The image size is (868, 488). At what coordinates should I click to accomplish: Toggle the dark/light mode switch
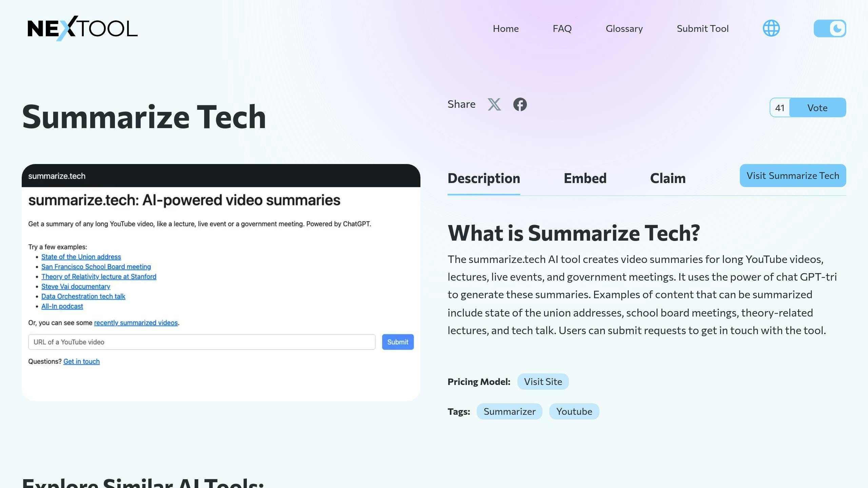pos(830,28)
